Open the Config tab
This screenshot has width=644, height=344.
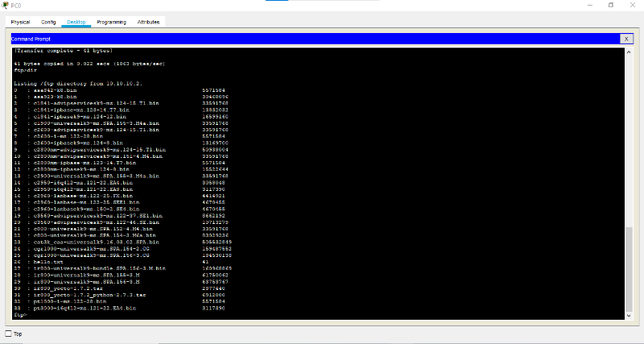[48, 22]
